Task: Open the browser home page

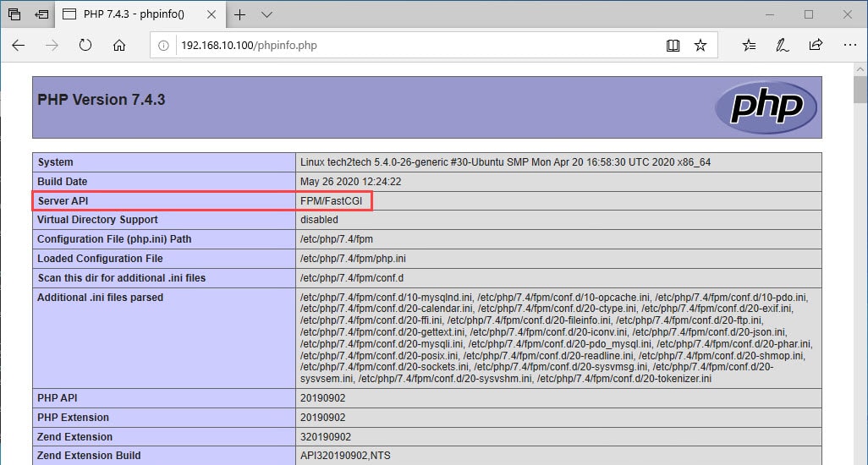Action: click(x=119, y=46)
